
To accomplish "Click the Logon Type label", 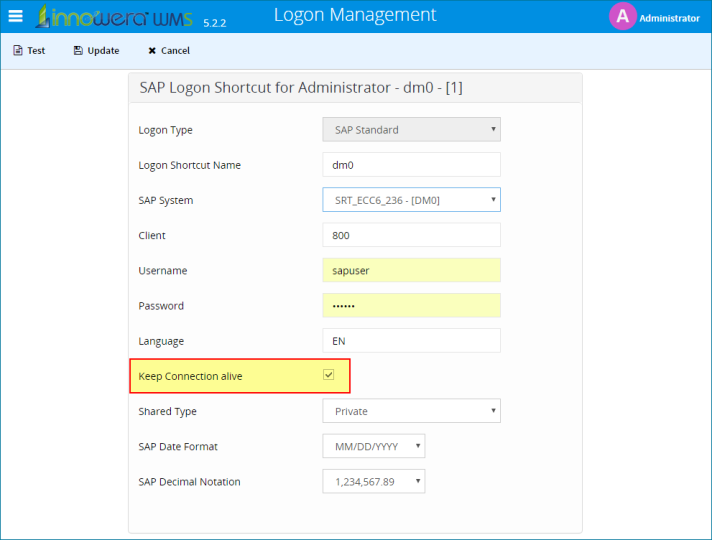I will 165,130.
